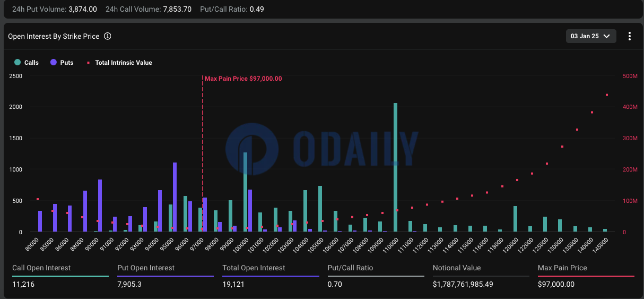The image size is (644, 299).
Task: Open the 03 Jan 25 expiry dropdown
Action: [591, 36]
